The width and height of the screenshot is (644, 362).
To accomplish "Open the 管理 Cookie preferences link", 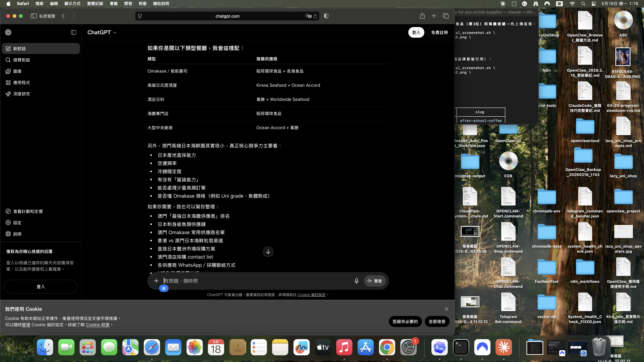I will coord(26,325).
